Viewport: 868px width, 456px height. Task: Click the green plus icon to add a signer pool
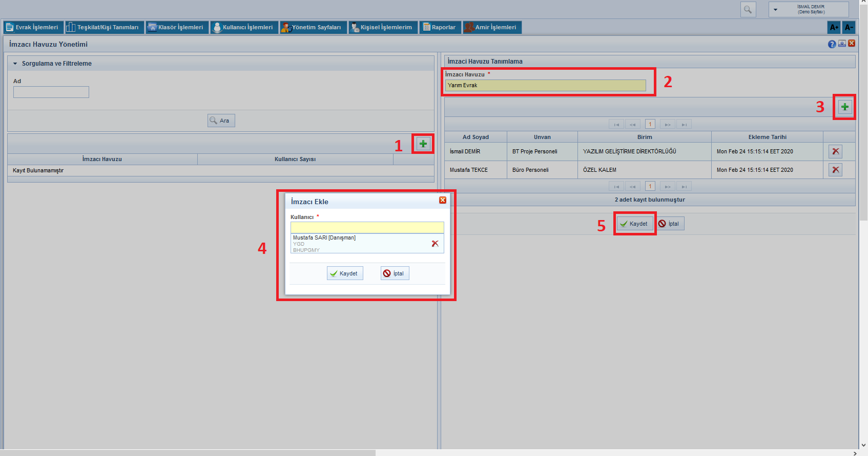pos(423,144)
